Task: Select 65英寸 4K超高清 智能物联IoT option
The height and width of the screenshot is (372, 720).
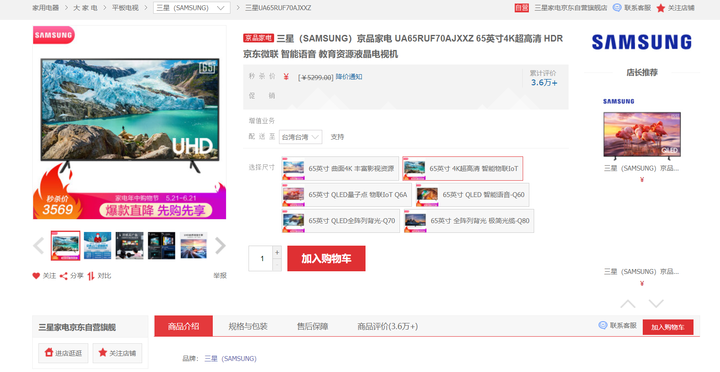Action: coord(462,169)
